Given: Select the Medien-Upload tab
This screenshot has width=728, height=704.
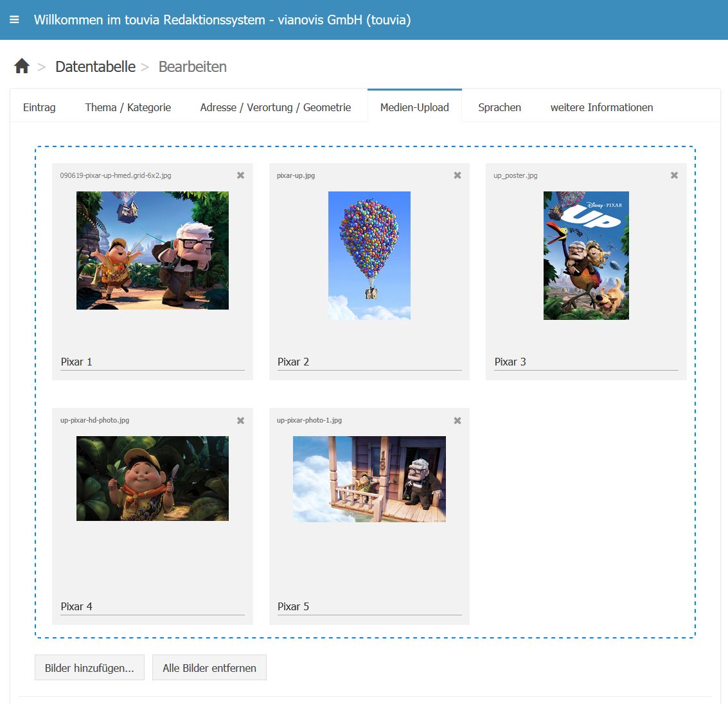Looking at the screenshot, I should pos(414,107).
